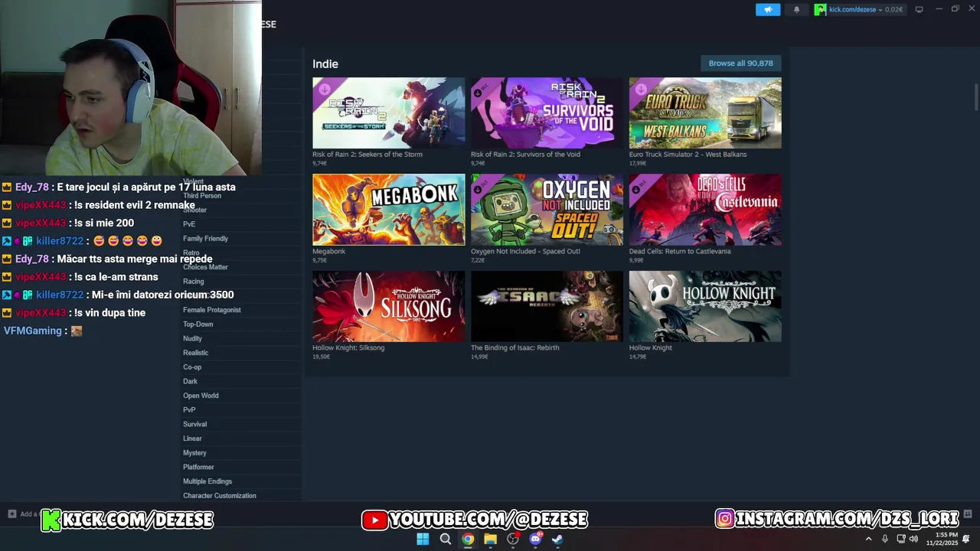Click the Steam page vertical scrollbar
Viewport: 980px width, 551px height.
[x=976, y=98]
